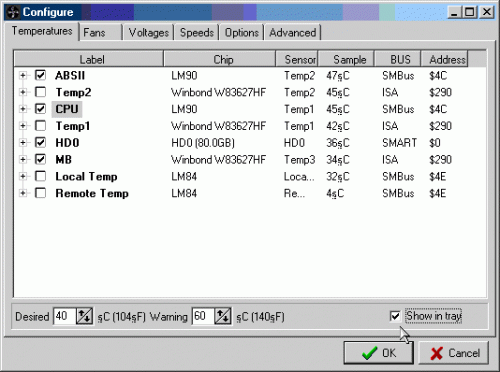Uncheck the MB checkbox
This screenshot has height=372, width=500.
(40, 159)
